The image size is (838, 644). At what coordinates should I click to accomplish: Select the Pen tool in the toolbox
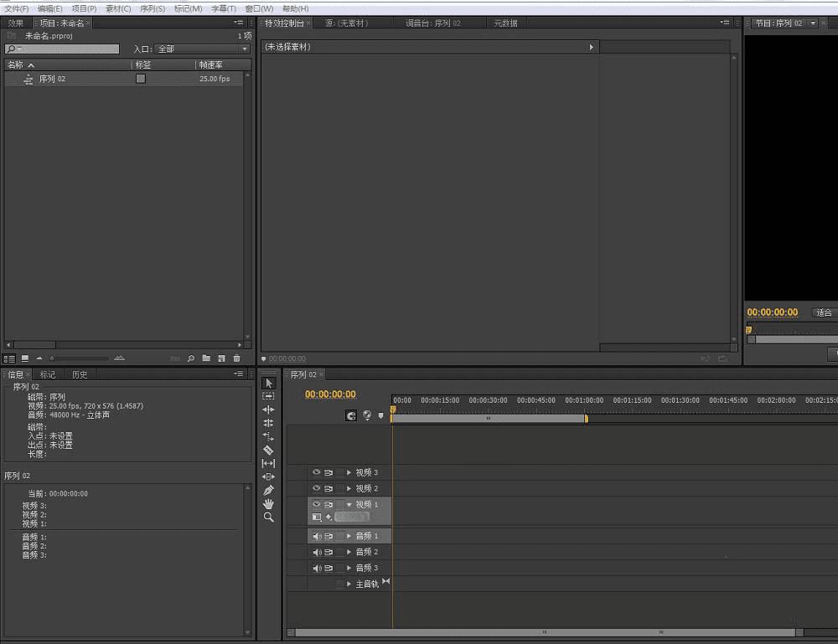[268, 490]
